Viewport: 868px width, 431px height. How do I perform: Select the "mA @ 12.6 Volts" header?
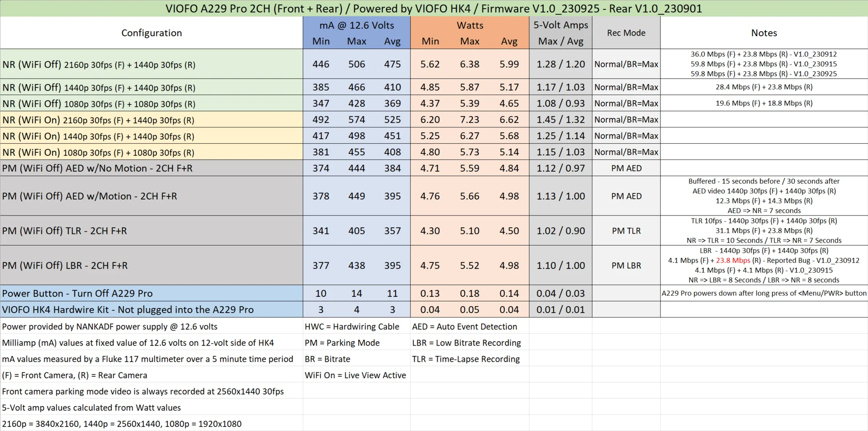(357, 25)
